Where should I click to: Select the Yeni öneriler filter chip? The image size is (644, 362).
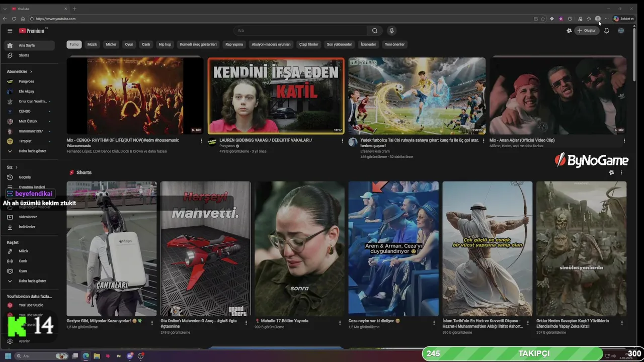395,44
